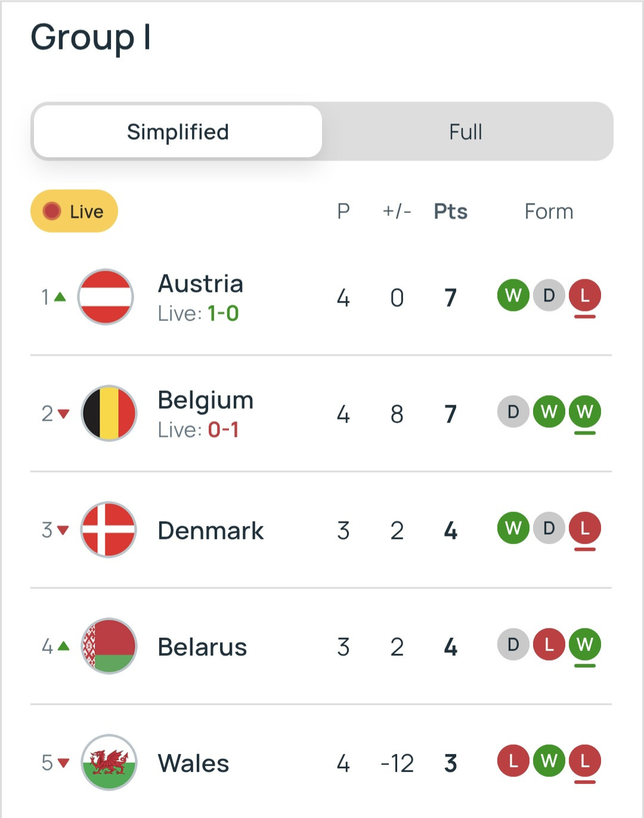Image resolution: width=644 pixels, height=818 pixels.
Task: Click the Form column header
Action: (x=549, y=211)
